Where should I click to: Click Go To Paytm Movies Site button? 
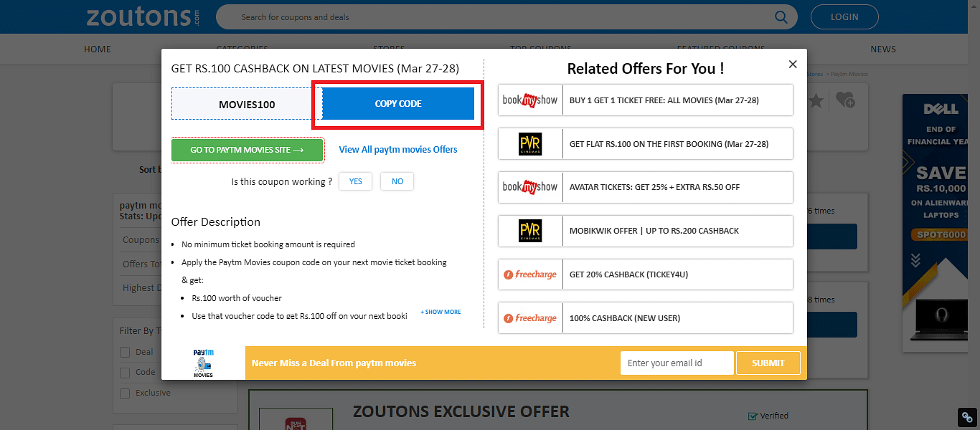coord(248,150)
